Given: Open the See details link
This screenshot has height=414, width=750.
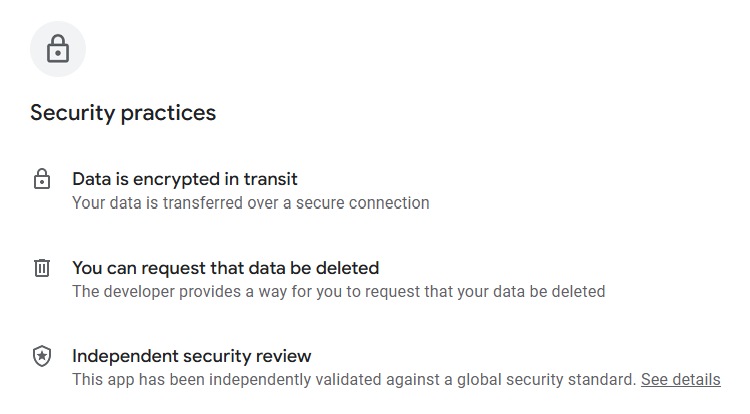Looking at the screenshot, I should coord(680,380).
